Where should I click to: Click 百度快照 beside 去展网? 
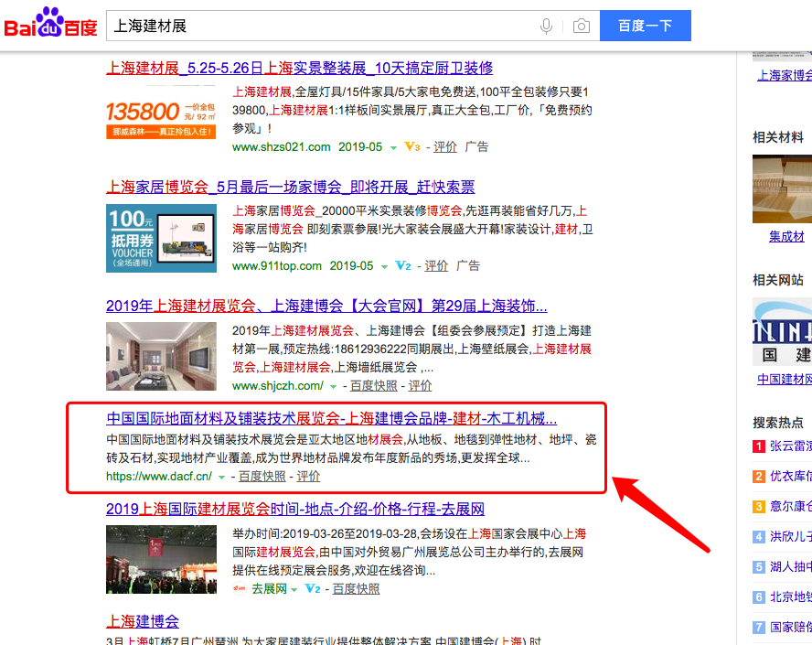[x=356, y=588]
